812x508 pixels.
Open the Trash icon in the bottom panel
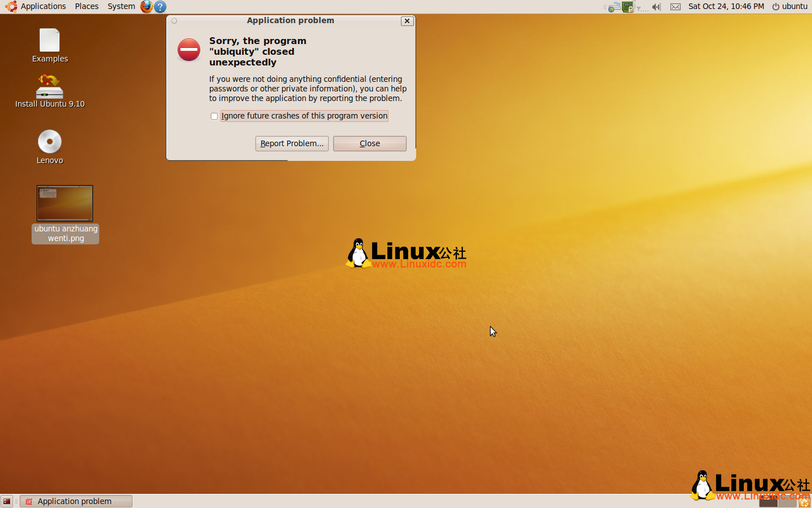805,501
